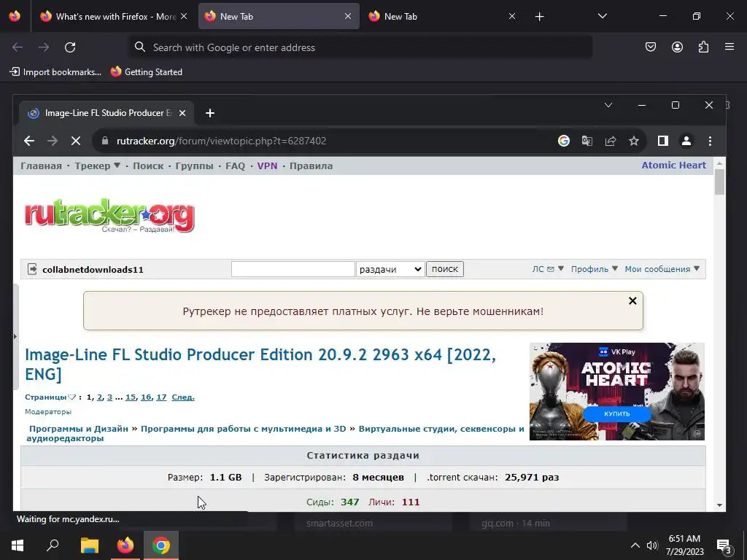View site padlock information in Chrome
This screenshot has height=560, width=747.
105,141
